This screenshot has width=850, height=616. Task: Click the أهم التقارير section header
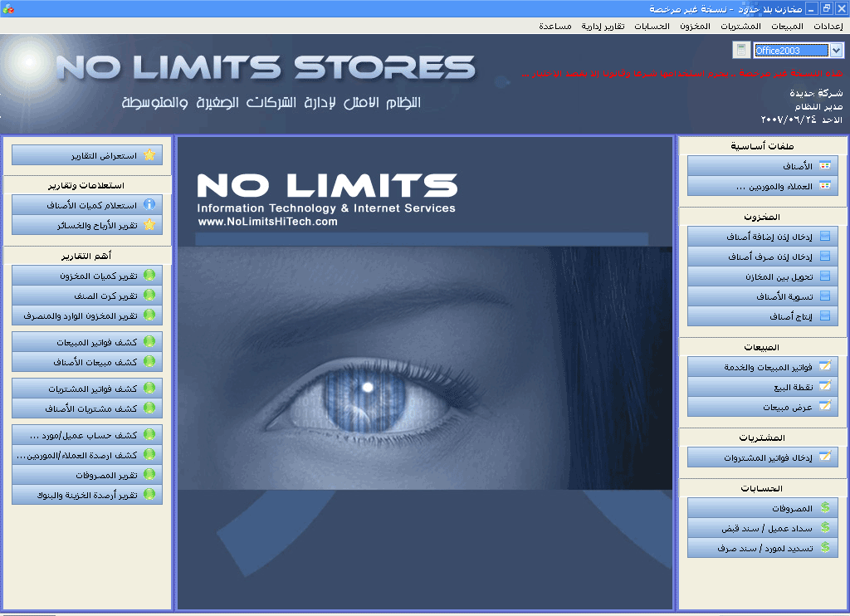click(x=86, y=256)
